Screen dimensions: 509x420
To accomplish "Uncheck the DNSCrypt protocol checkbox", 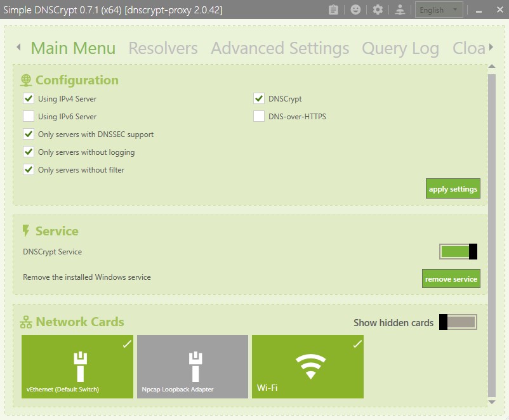I will [259, 98].
